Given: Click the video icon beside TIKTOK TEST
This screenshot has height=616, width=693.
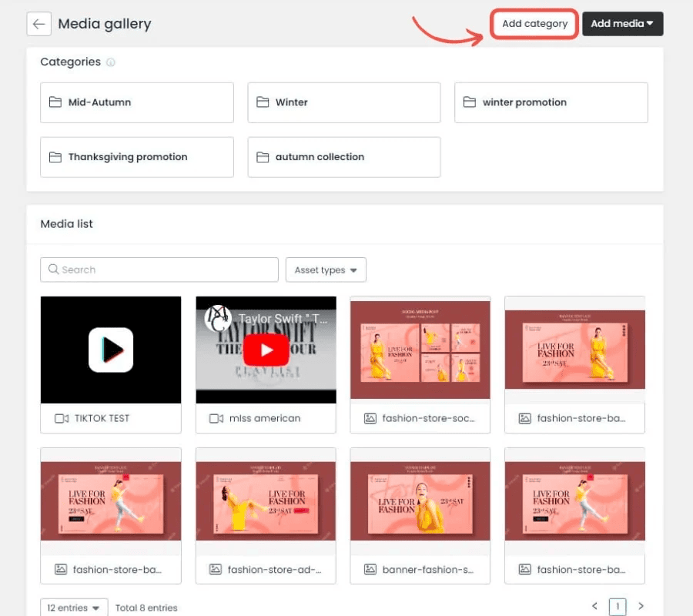Looking at the screenshot, I should point(62,418).
